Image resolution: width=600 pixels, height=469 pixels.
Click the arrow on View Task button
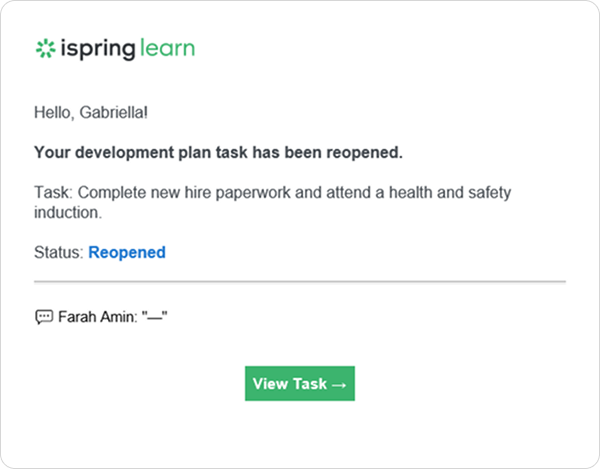click(338, 384)
